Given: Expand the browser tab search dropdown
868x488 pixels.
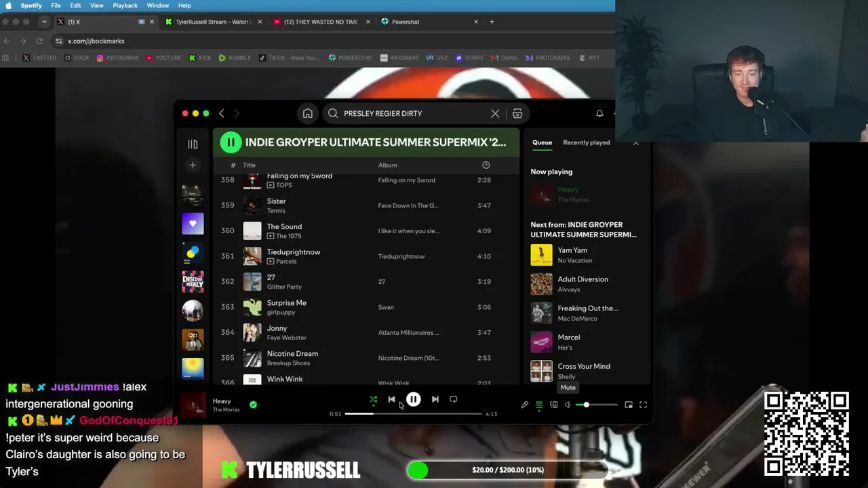Looking at the screenshot, I should (x=44, y=22).
